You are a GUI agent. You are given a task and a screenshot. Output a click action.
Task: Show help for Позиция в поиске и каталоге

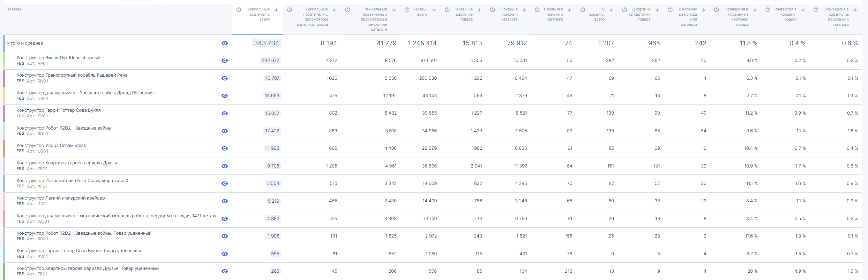click(x=537, y=10)
